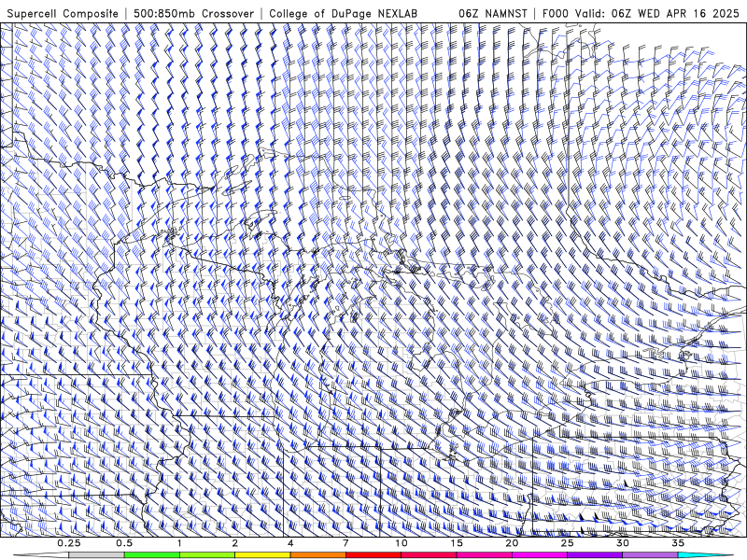Screen dimensions: 747x560
Task: Click the '06Z NAMNST' model run label
Action: [x=493, y=13]
